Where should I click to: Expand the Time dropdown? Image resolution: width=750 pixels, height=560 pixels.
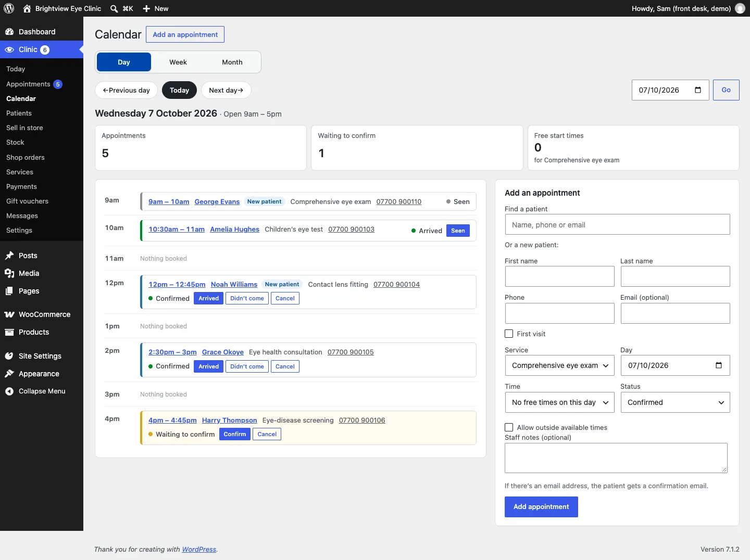[x=559, y=402]
